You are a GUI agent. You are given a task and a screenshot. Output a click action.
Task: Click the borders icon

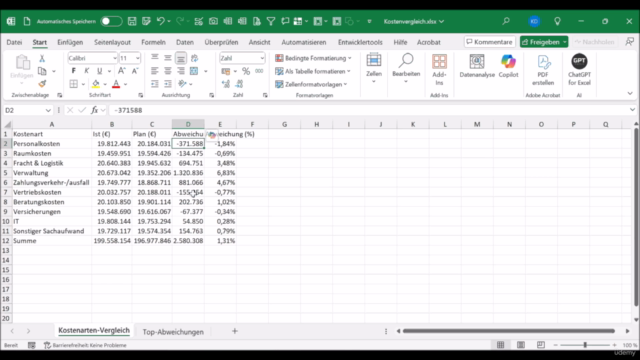coord(73,84)
